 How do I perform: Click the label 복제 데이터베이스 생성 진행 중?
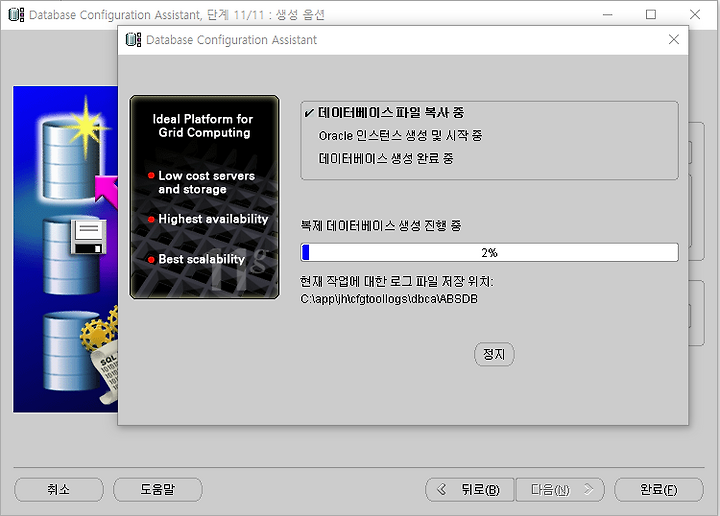[x=381, y=225]
